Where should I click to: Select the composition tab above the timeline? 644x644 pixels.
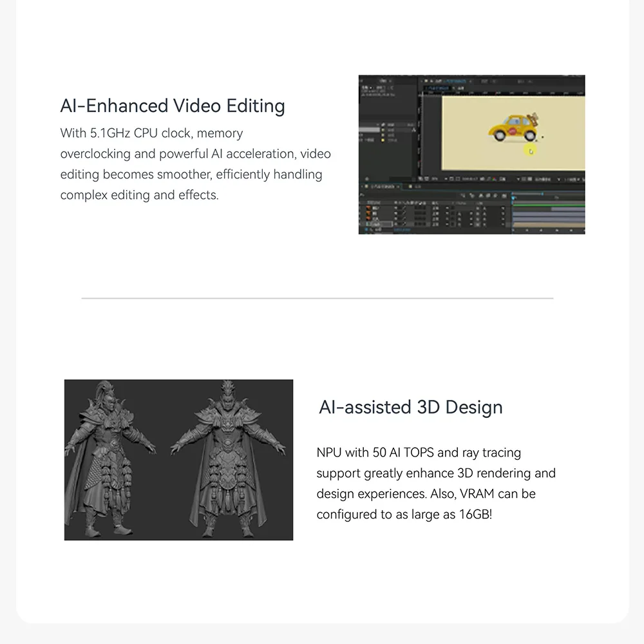(380, 187)
